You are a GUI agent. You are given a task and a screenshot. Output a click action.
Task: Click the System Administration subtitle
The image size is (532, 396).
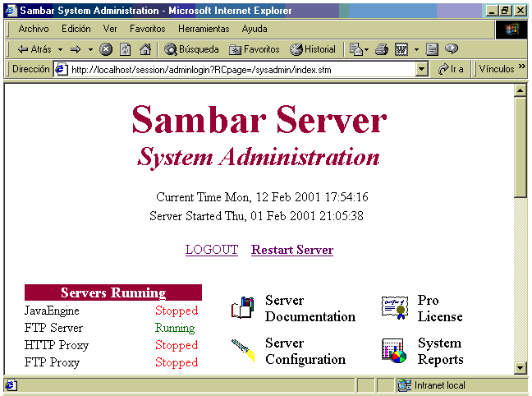tap(258, 157)
